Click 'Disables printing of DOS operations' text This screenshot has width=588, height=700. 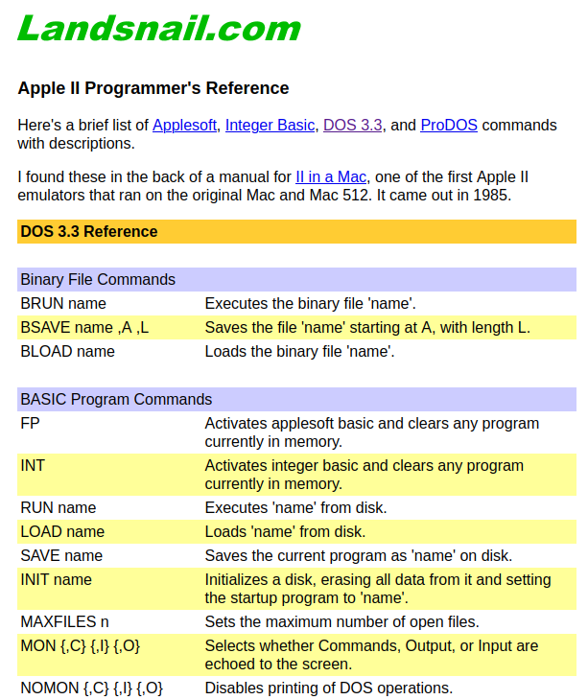pos(329,688)
